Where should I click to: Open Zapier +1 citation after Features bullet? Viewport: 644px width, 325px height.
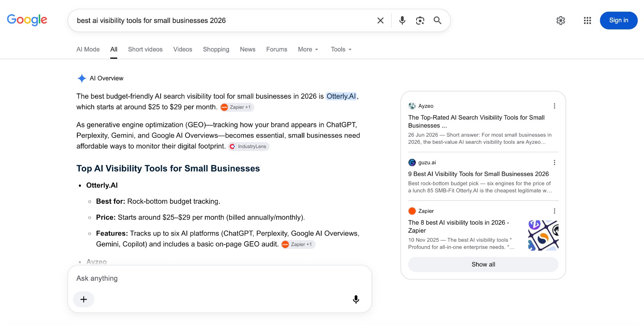298,244
